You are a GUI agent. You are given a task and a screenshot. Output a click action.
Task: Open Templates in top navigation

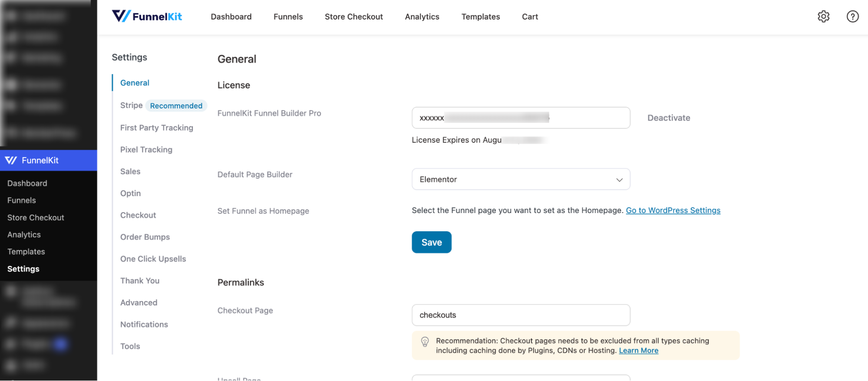480,17
